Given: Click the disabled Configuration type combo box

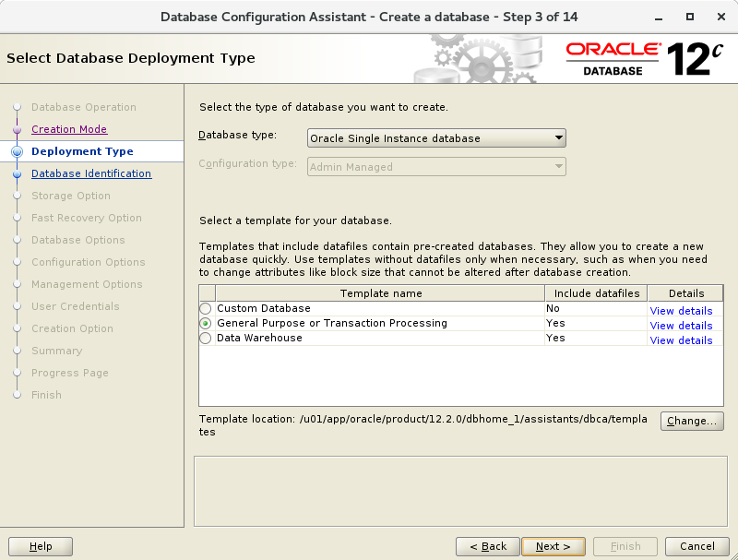Looking at the screenshot, I should 436,167.
